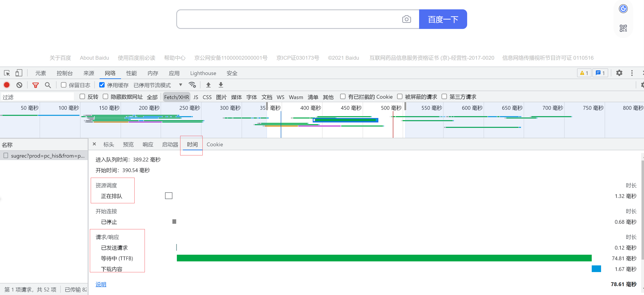Open the throttling mode dropdown
This screenshot has width=644, height=295.
(180, 85)
